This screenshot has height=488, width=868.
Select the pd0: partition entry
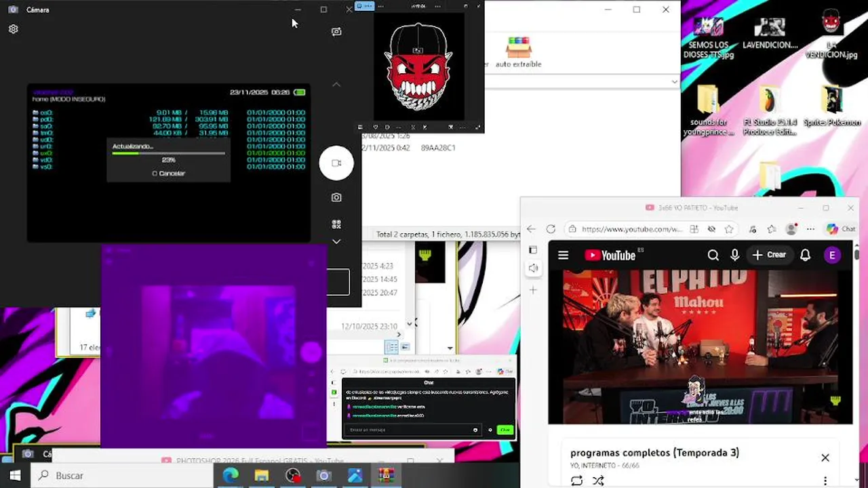click(x=170, y=119)
